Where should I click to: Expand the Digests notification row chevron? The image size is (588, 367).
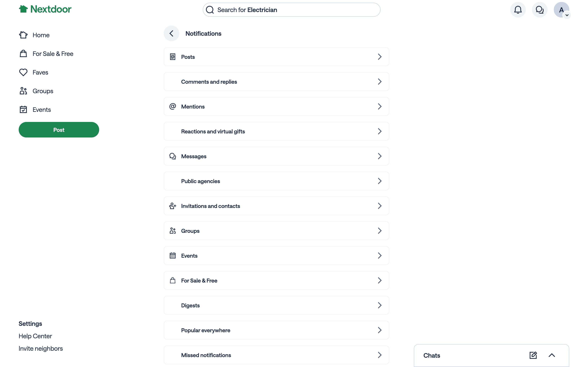pyautogui.click(x=380, y=305)
